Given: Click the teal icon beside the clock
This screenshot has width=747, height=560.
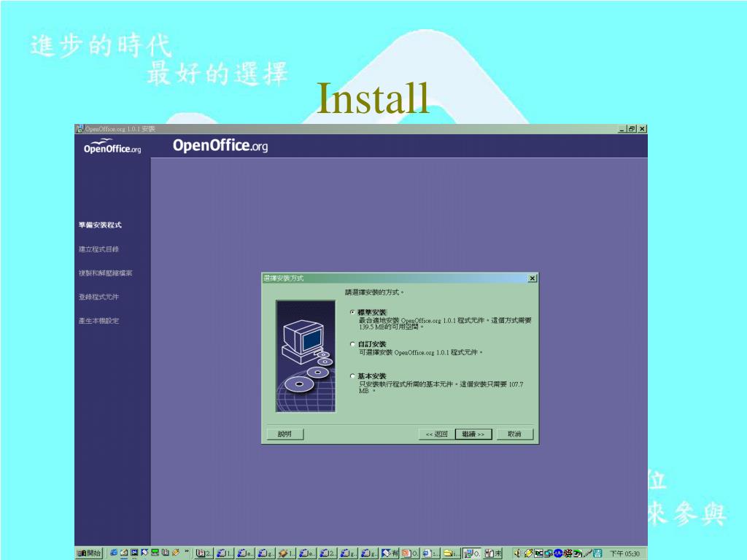Looking at the screenshot, I should [x=598, y=553].
